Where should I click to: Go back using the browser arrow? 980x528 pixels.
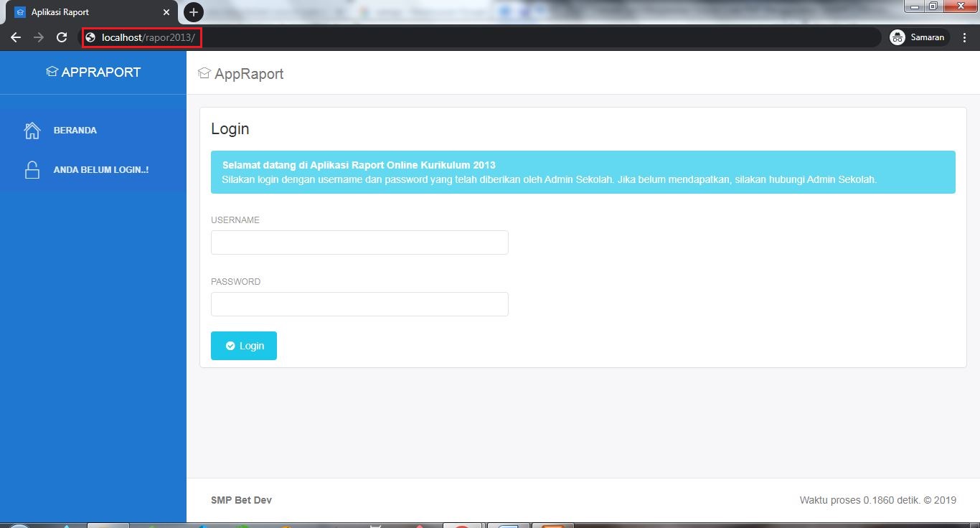(16, 37)
